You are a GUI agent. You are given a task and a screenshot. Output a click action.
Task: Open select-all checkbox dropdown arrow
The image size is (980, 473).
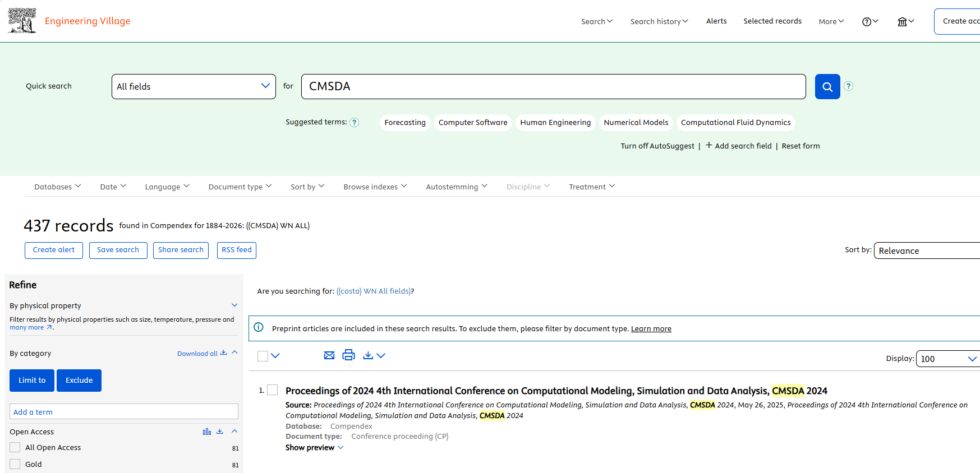coord(275,356)
